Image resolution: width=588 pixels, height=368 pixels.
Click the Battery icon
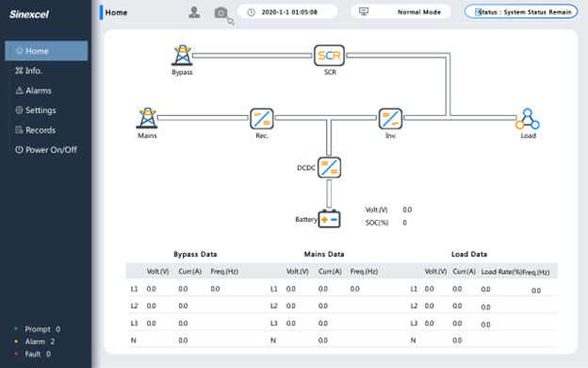click(x=329, y=219)
